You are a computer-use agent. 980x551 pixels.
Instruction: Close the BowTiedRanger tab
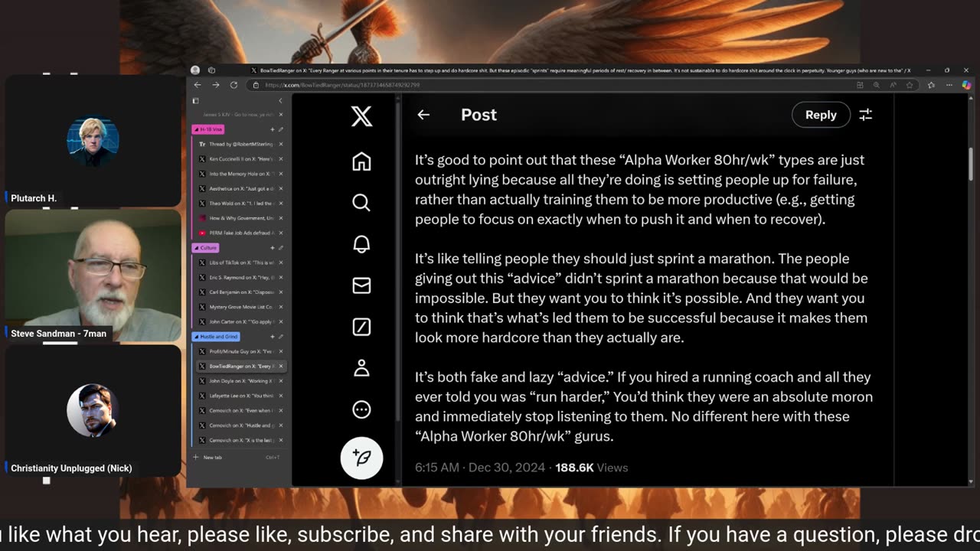(x=281, y=367)
